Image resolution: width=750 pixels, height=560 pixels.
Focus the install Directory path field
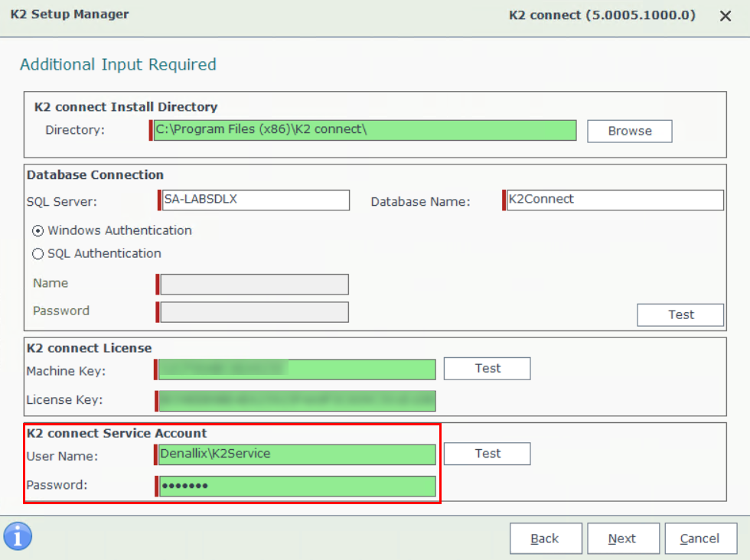coord(364,130)
